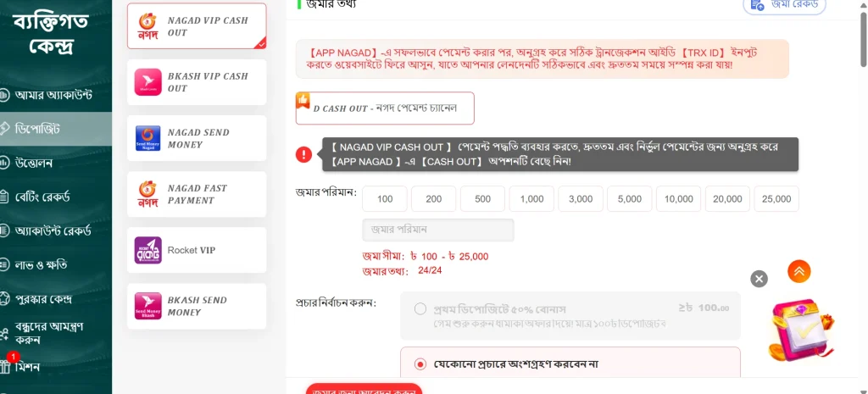Open আমার অ্যাকাউন্ট in sidebar

click(x=53, y=95)
